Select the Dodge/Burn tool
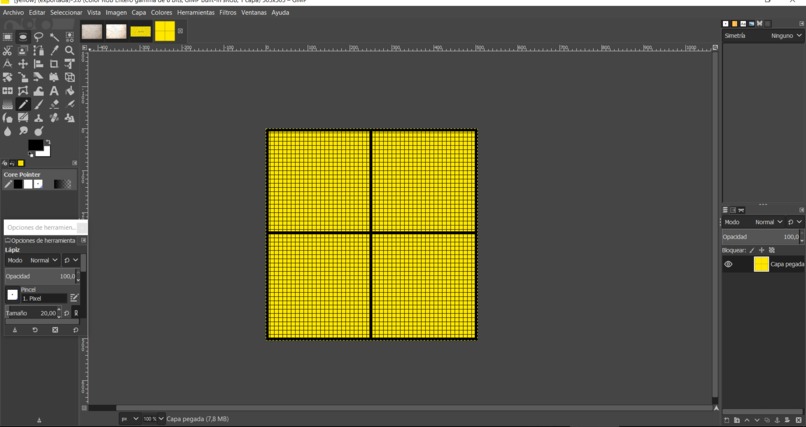The height and width of the screenshot is (427, 806). tap(39, 132)
